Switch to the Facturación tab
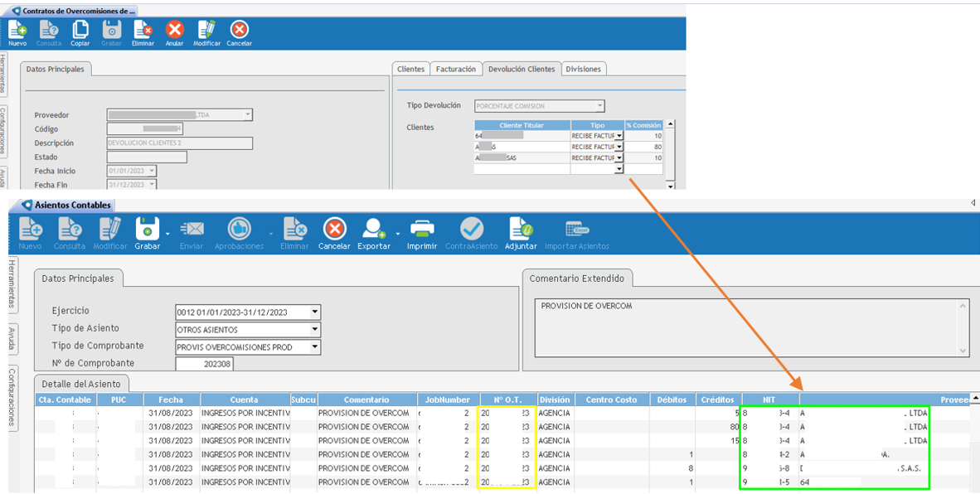The width and height of the screenshot is (980, 494). point(456,70)
